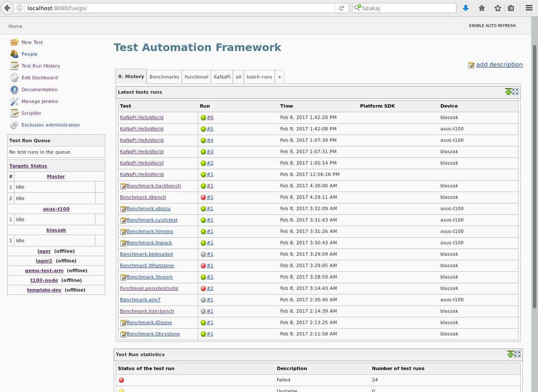Open the t100-node offline node link

point(44,280)
